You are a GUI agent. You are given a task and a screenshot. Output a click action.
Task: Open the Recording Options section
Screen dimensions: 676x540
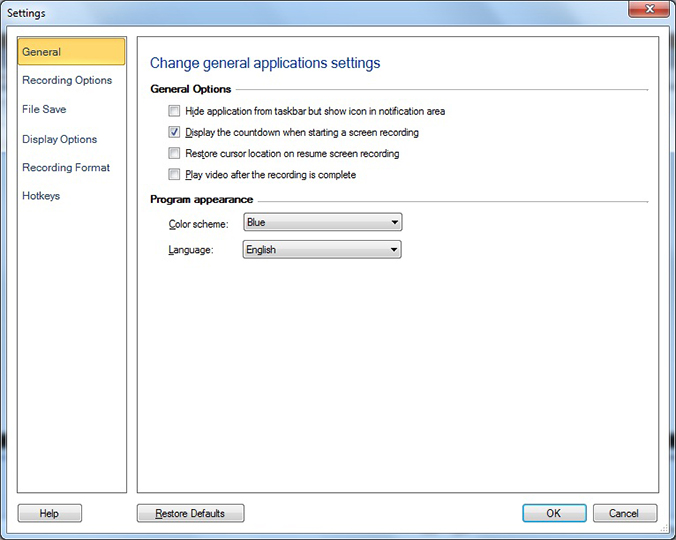click(67, 80)
